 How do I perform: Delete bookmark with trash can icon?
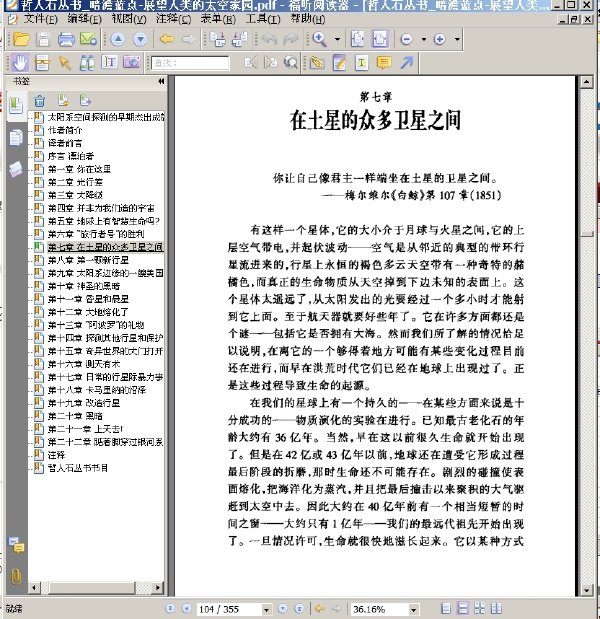point(39,101)
